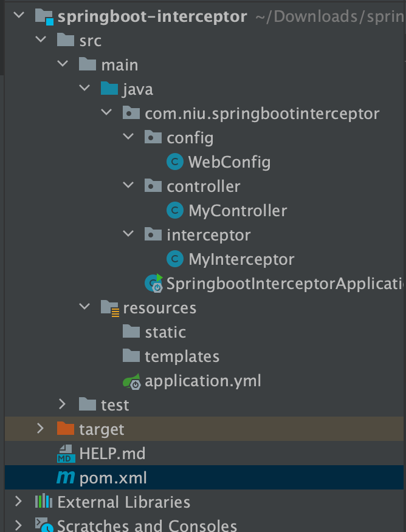The height and width of the screenshot is (532, 406).
Task: Click the MyInterceptor class icon
Action: 174,259
